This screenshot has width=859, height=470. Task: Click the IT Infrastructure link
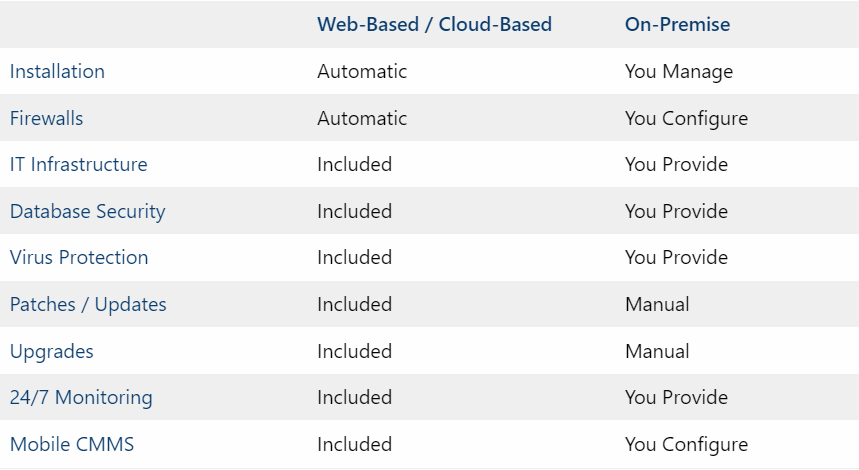tap(78, 164)
